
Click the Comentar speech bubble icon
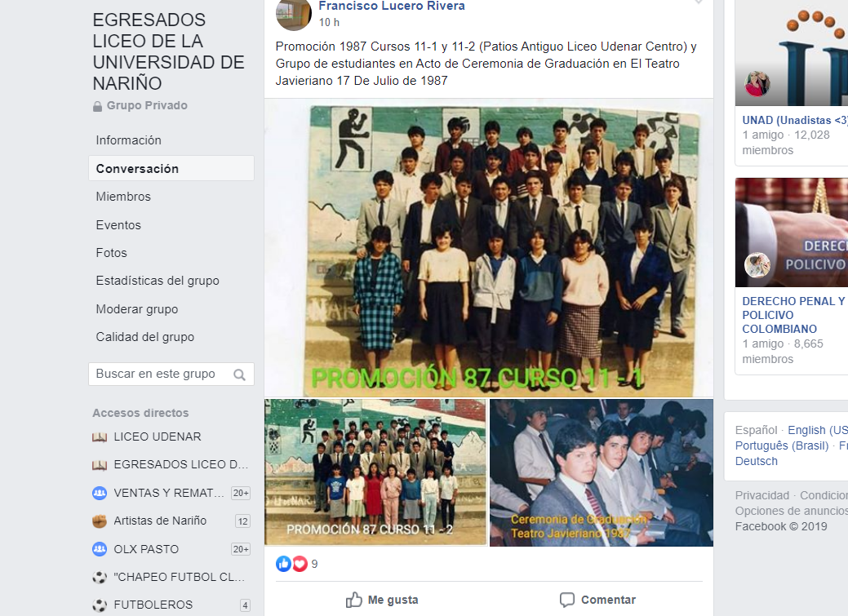point(566,600)
